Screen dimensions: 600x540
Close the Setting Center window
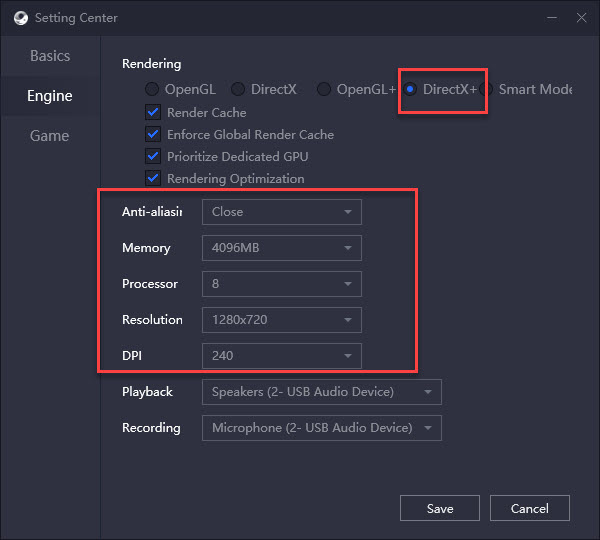click(579, 18)
